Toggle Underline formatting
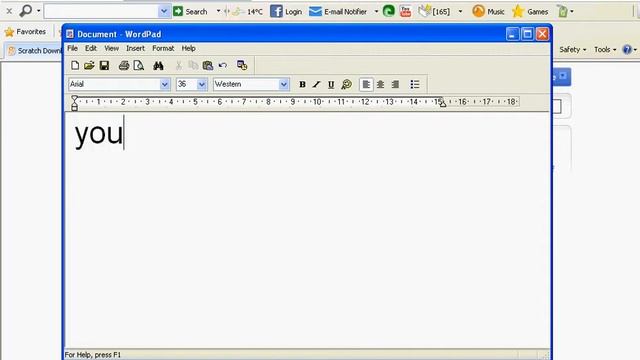The image size is (640, 360). coord(331,84)
